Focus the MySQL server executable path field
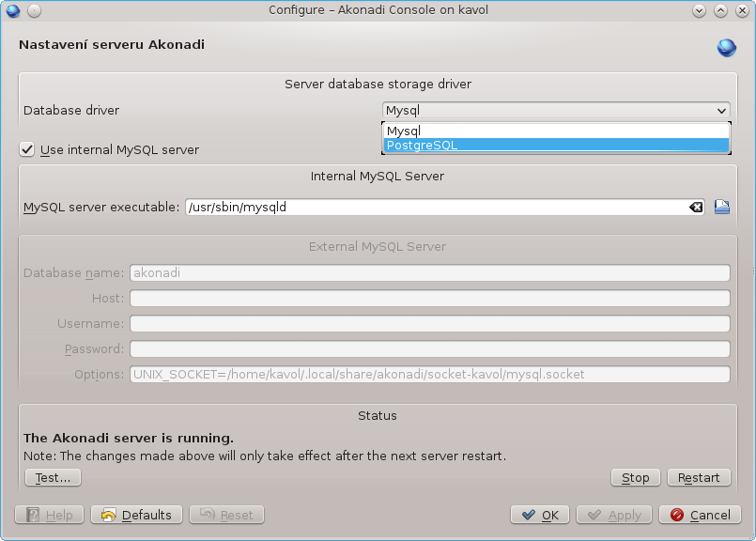This screenshot has width=756, height=541. click(x=437, y=208)
